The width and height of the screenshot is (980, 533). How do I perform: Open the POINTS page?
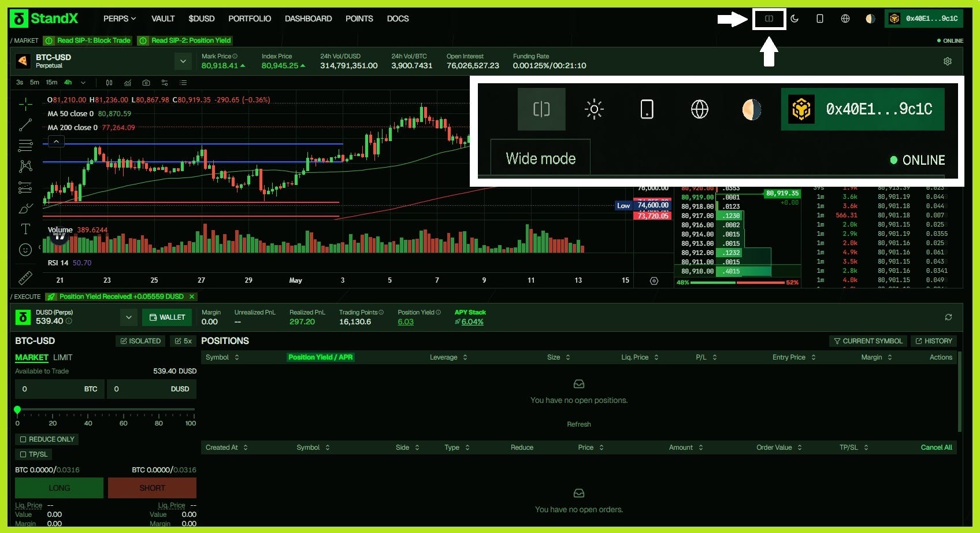click(x=359, y=18)
